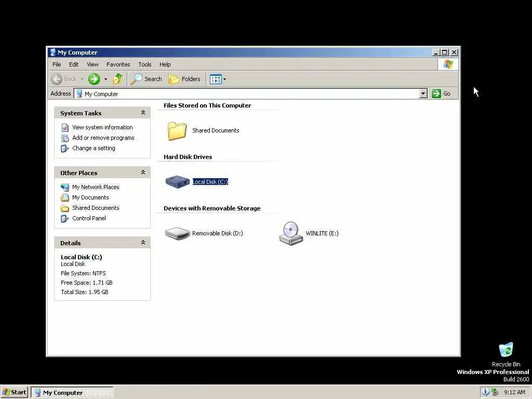The height and width of the screenshot is (399, 532).
Task: Click Change a setting link
Action: [94, 148]
